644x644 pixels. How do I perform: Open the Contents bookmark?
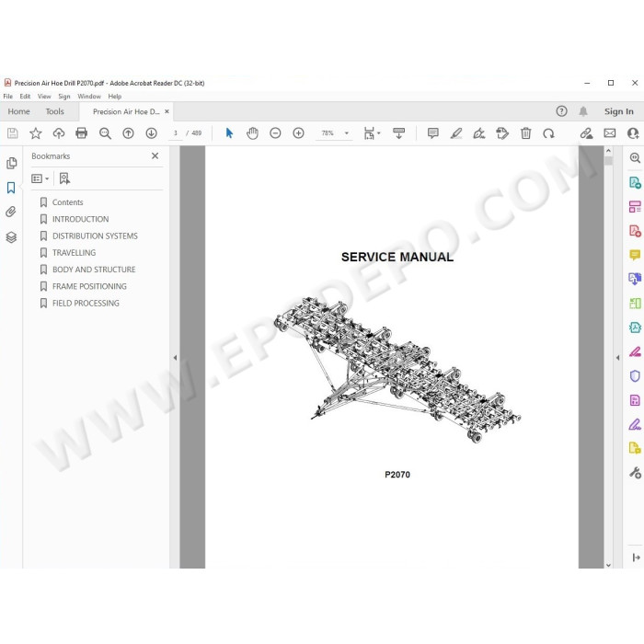[x=67, y=202]
